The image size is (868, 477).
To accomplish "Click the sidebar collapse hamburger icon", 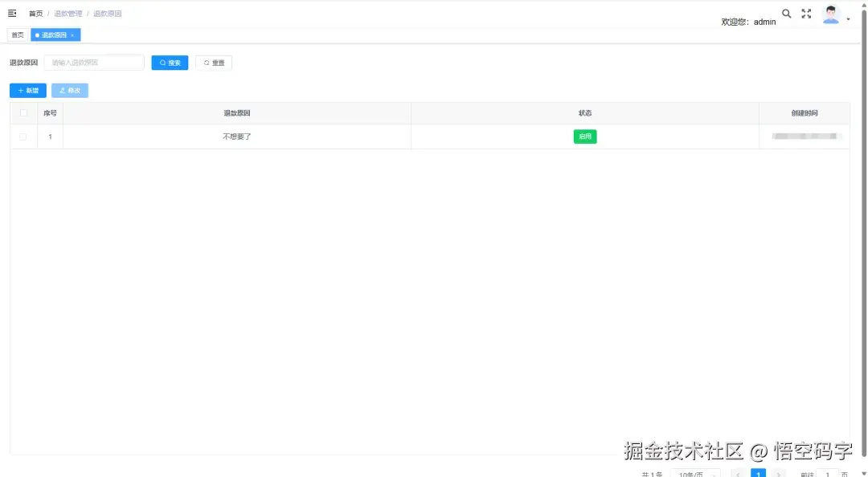I will coord(11,13).
